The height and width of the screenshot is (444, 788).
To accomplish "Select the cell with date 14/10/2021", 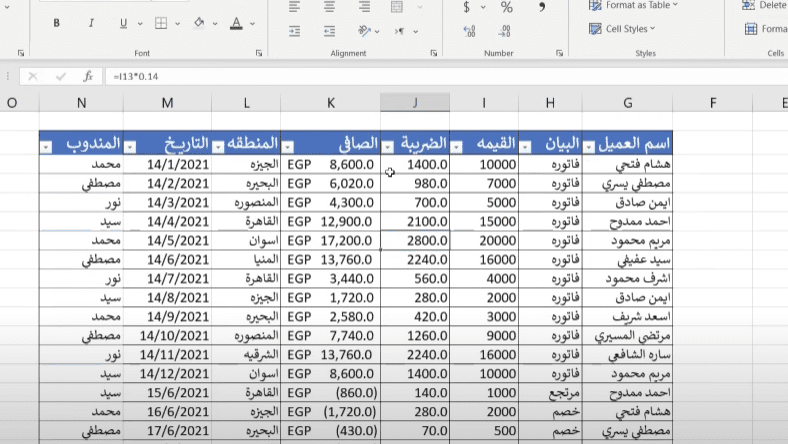I will [x=167, y=335].
